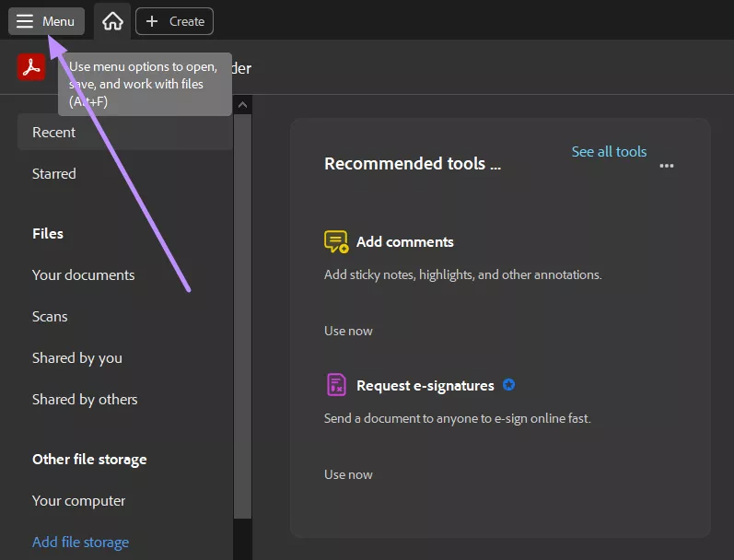Screen dimensions: 734x560
Task: Show Scans in the Files section
Action: (50, 317)
